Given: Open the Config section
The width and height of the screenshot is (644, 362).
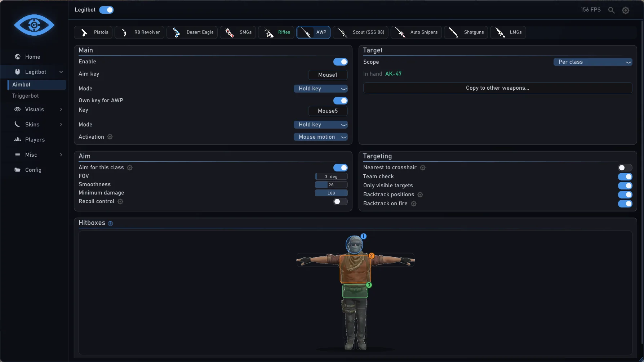Looking at the screenshot, I should [x=34, y=170].
